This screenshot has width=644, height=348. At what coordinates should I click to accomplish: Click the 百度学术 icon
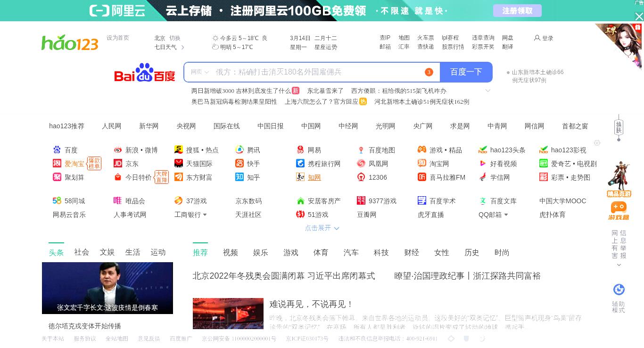pyautogui.click(x=422, y=201)
